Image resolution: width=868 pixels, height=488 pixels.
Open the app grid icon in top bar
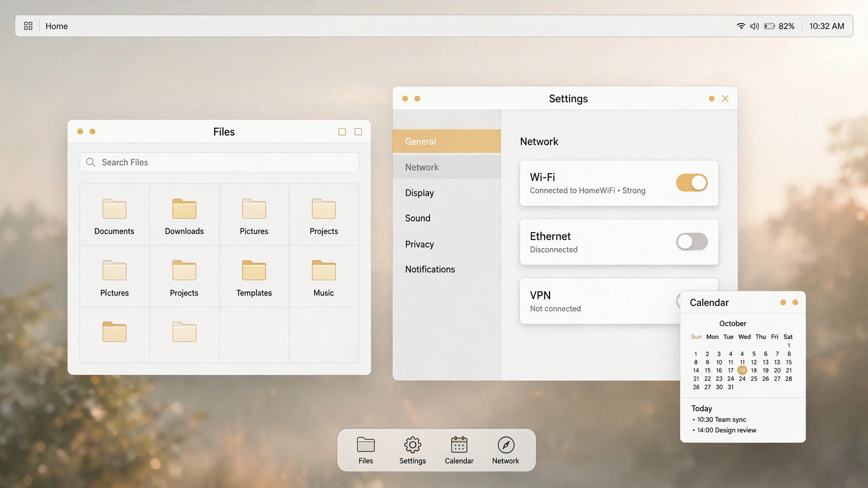(x=28, y=26)
